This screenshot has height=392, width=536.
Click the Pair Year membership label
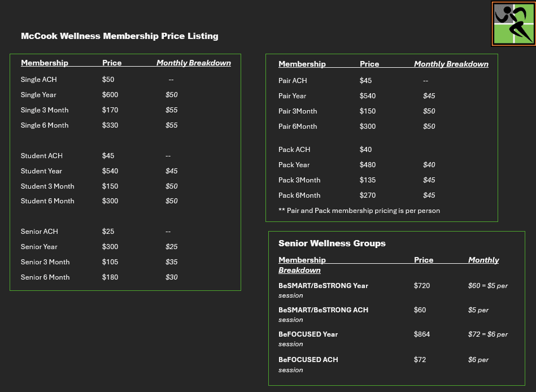(292, 96)
